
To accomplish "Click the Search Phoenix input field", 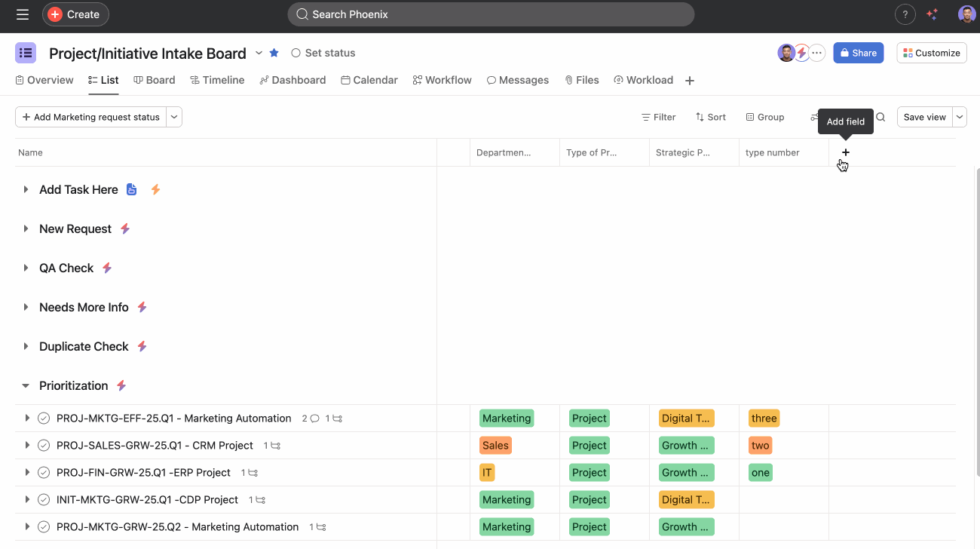I will point(490,14).
